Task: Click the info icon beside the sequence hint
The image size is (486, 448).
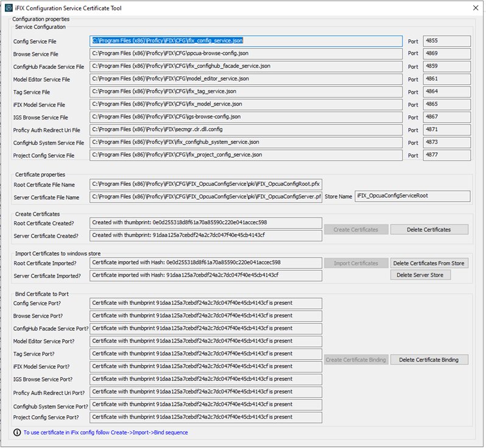Action: click(17, 433)
